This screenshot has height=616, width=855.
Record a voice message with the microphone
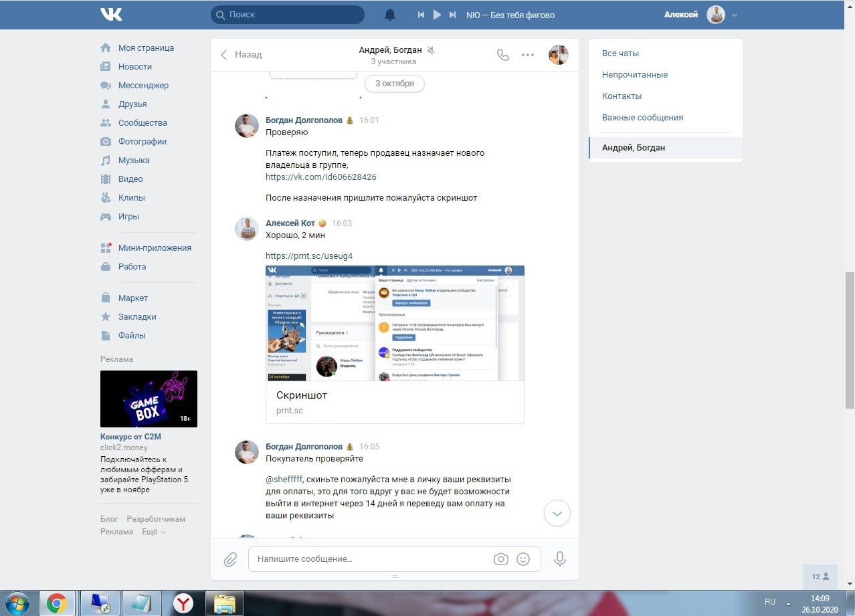[x=560, y=559]
